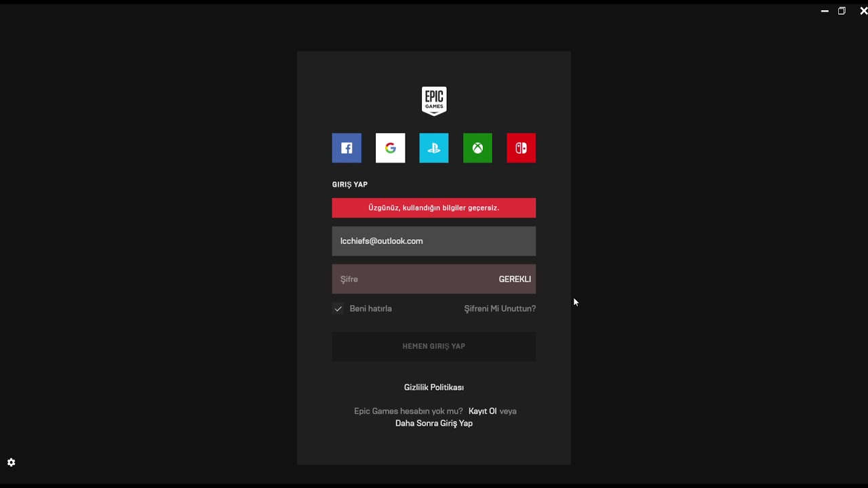The image size is (868, 488).
Task: Focus the Şifre password field
Action: pyautogui.click(x=434, y=279)
